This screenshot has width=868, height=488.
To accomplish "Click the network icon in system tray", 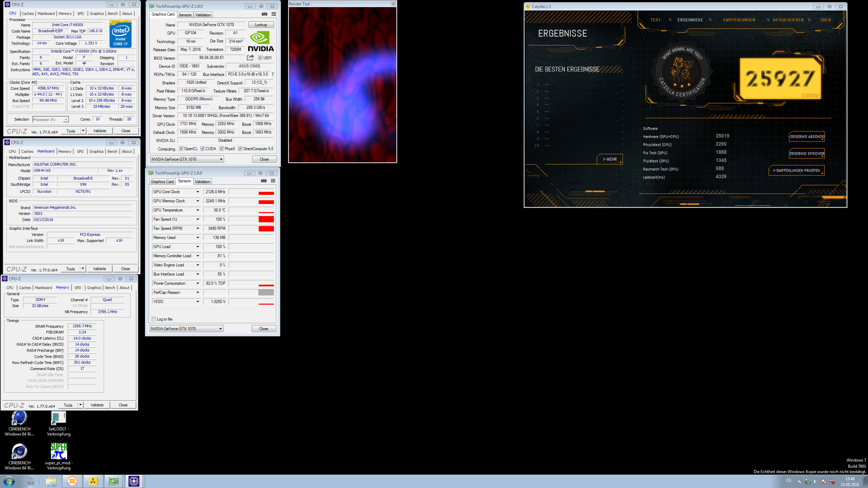I will (x=832, y=482).
